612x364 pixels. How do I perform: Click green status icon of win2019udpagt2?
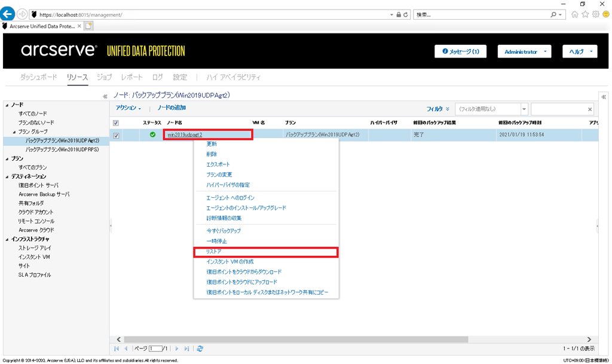tap(152, 134)
